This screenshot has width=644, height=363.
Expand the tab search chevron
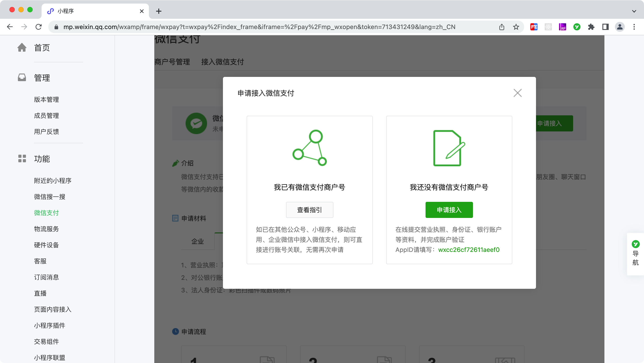[634, 11]
